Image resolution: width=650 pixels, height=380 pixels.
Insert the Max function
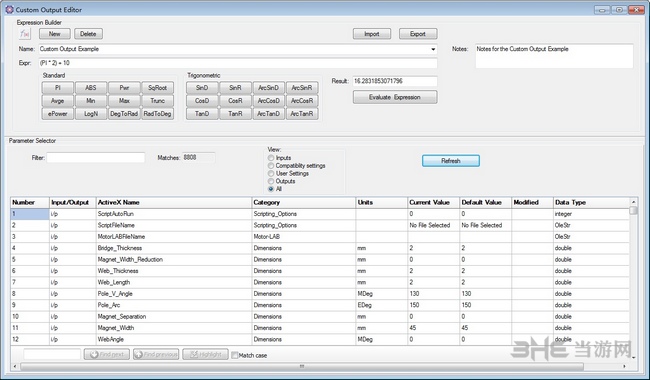tap(124, 101)
